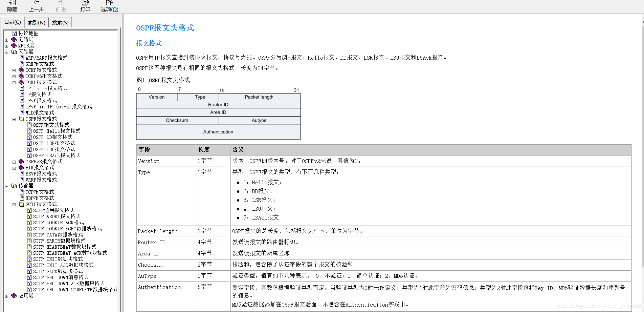Viewport: 644px width, 312px height.
Task: Click the 应用层 book icon
Action: (14, 296)
